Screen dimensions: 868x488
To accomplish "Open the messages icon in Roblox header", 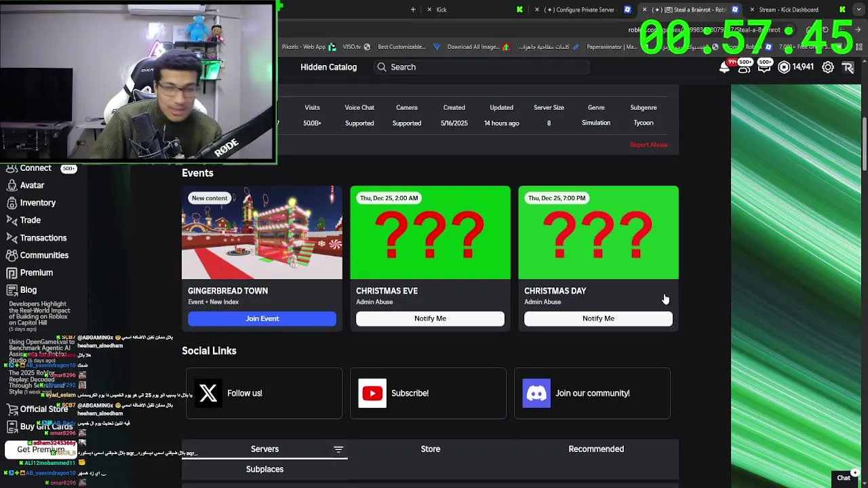I will (764, 67).
